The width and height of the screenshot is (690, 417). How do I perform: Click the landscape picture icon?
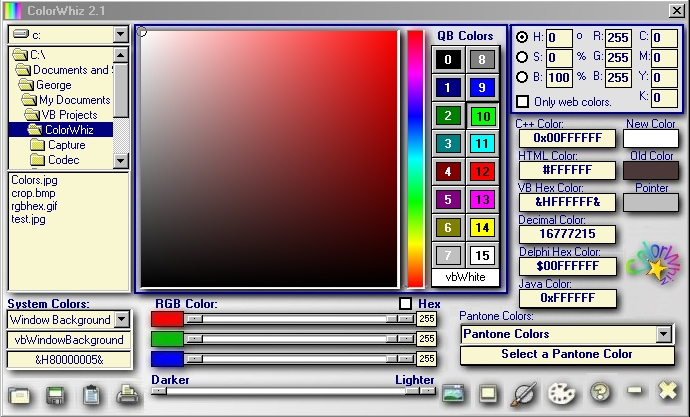[452, 393]
